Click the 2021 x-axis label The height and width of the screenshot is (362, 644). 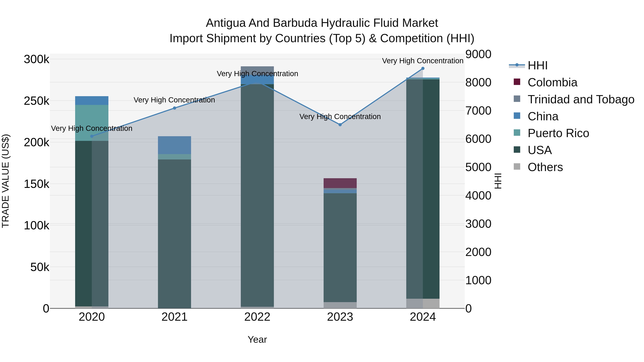point(174,317)
